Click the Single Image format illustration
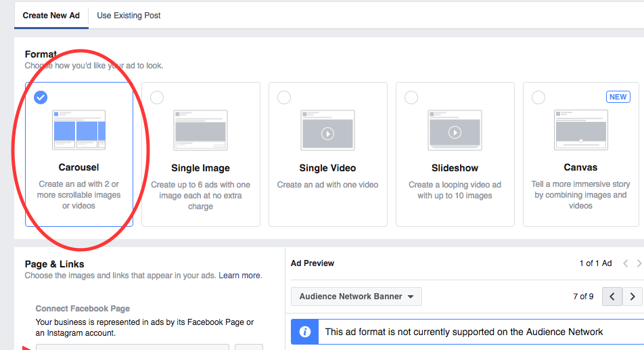 tap(200, 129)
